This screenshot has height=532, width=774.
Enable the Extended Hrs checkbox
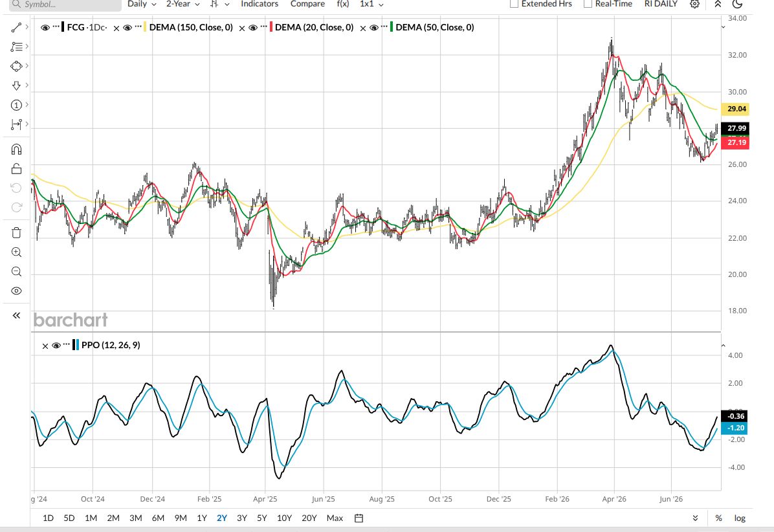click(514, 4)
